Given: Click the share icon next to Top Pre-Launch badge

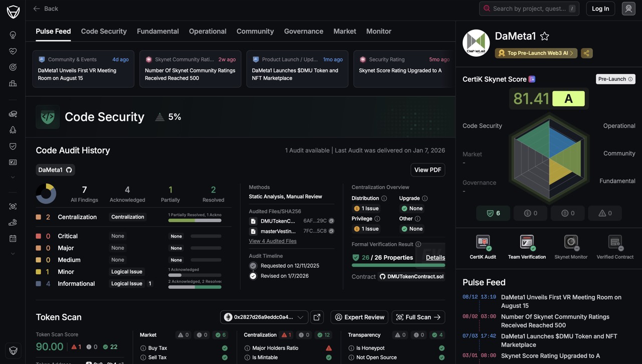Looking at the screenshot, I should (586, 53).
